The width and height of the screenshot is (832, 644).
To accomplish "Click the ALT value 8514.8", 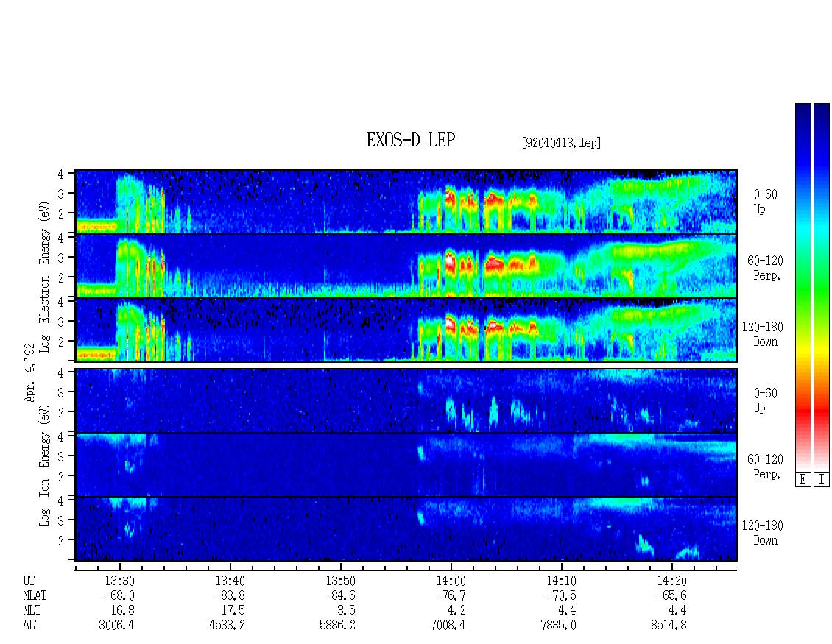I will point(669,626).
